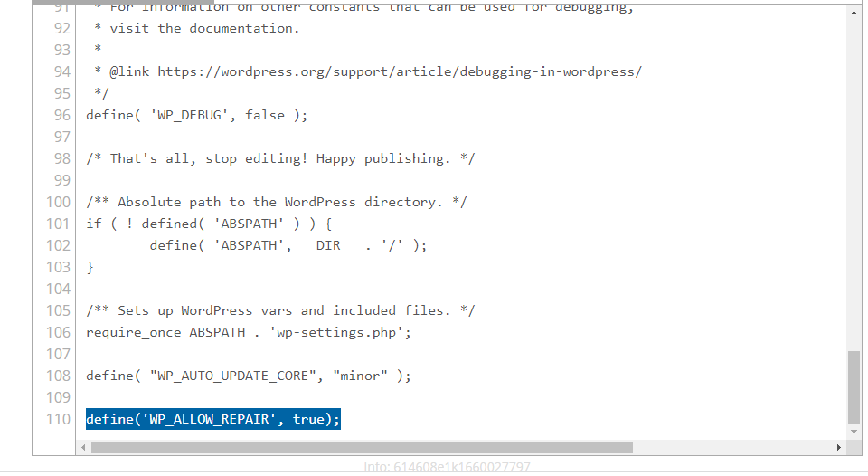Click the WP_AUTO_UPDATE_CORE define line
868x476 pixels.
(249, 376)
